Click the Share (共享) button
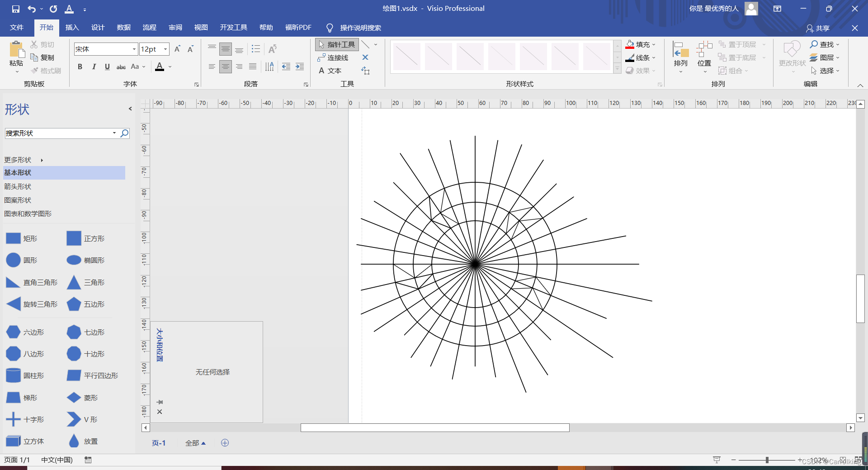 818,28
